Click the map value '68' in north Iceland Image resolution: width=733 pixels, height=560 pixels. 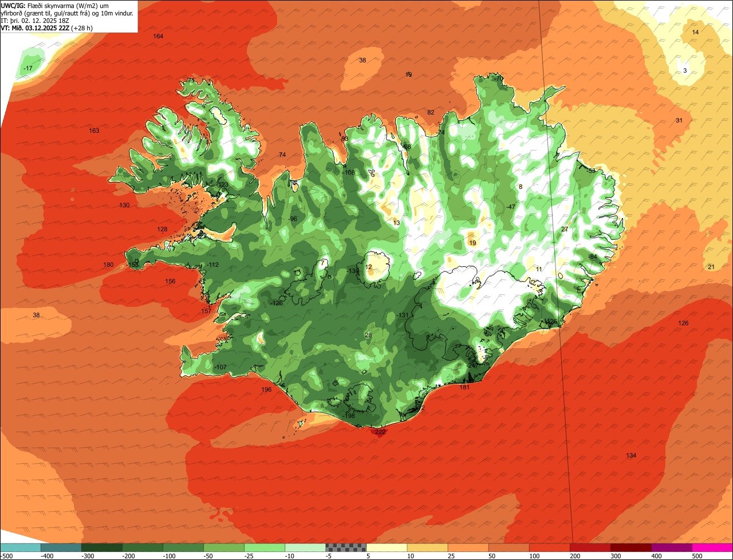point(408,147)
